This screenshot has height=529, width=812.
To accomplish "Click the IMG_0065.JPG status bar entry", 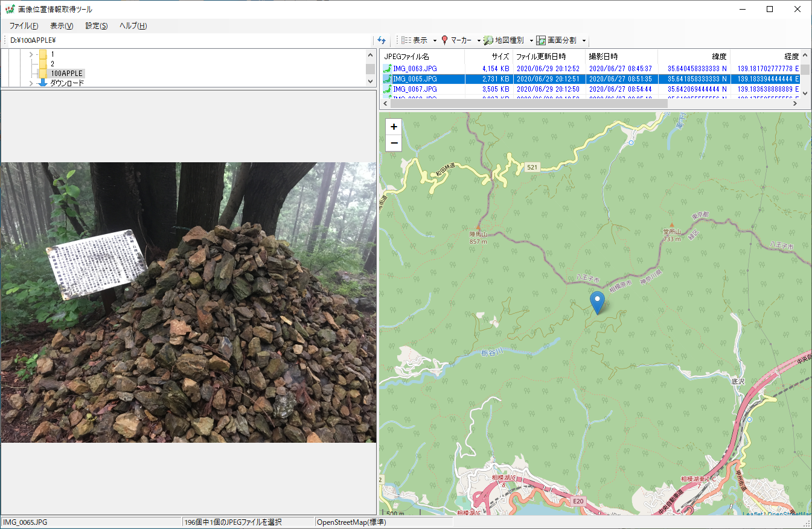I will 91,522.
